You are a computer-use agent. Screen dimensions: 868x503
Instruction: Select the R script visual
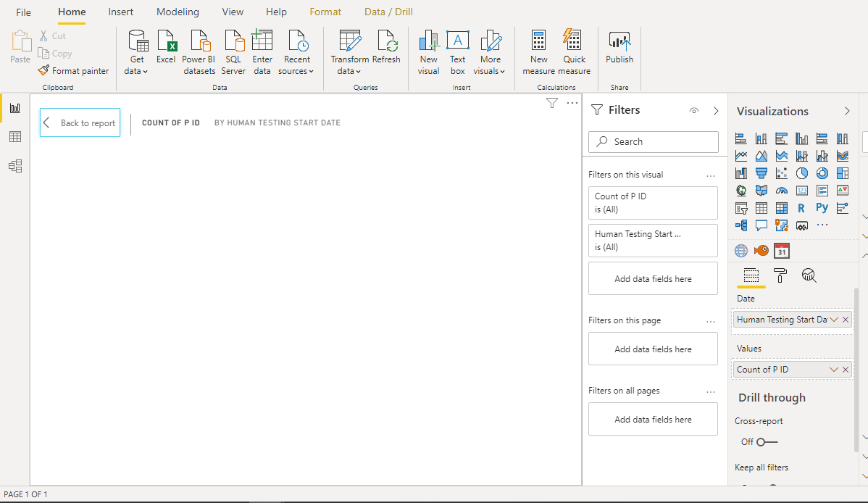[x=801, y=208]
